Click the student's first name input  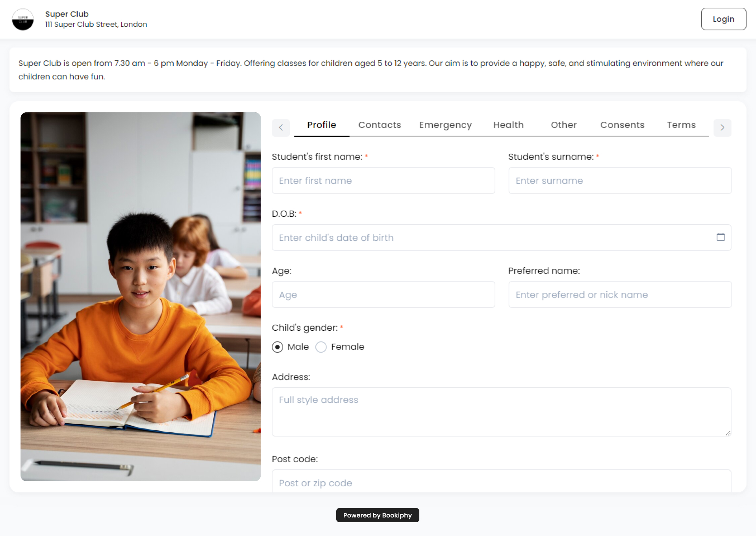click(x=383, y=181)
